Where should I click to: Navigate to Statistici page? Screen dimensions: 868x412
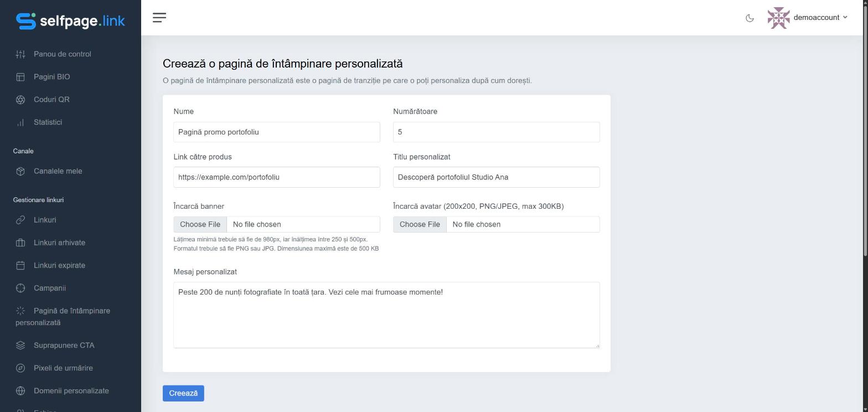click(48, 122)
